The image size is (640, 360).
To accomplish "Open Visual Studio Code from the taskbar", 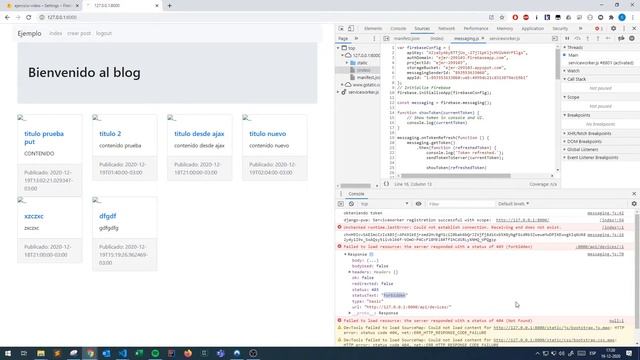I will pyautogui.click(x=122, y=353).
